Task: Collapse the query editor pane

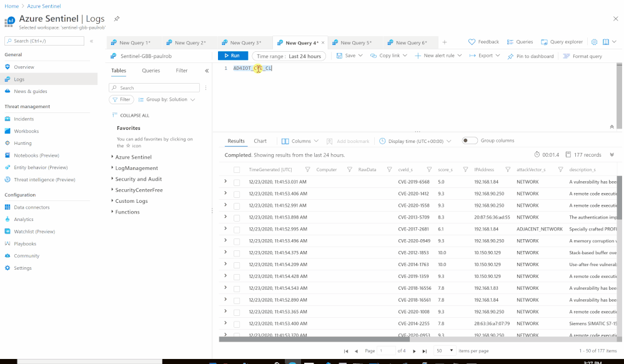Action: click(612, 127)
